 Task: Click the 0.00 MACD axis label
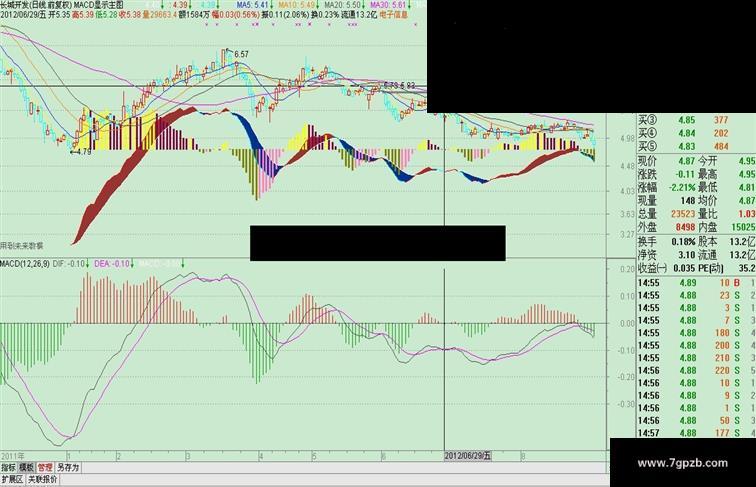[x=627, y=324]
